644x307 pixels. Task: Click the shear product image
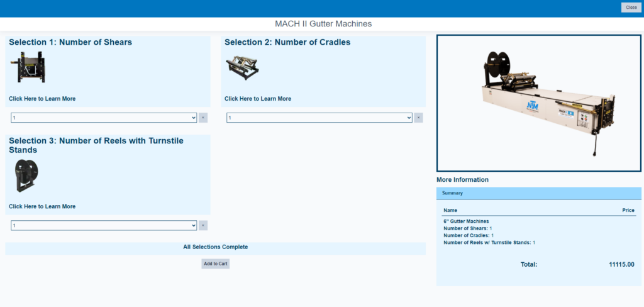(28, 67)
